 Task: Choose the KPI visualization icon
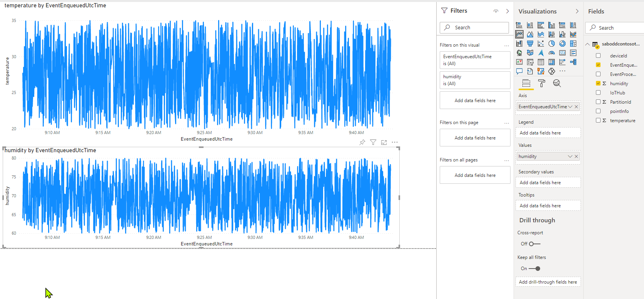coord(519,62)
